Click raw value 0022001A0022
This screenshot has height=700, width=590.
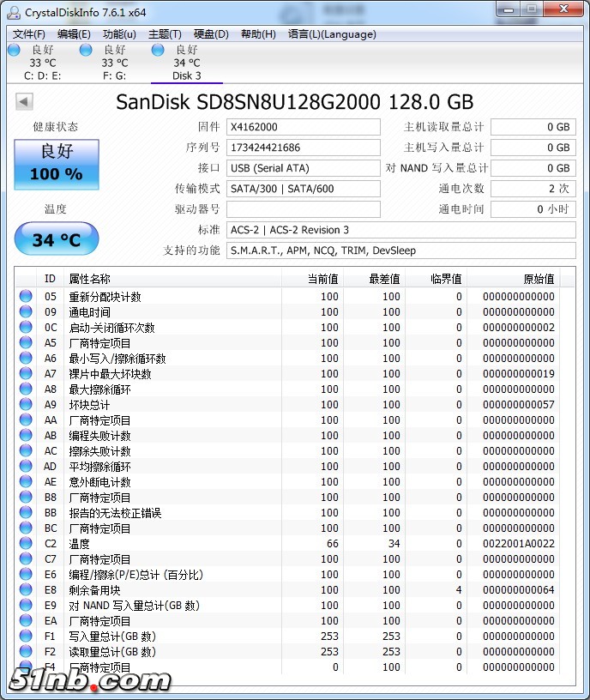[x=519, y=543]
